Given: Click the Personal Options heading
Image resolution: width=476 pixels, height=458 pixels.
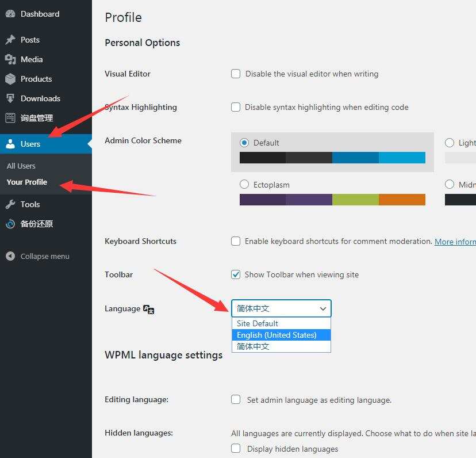Looking at the screenshot, I should [x=143, y=43].
